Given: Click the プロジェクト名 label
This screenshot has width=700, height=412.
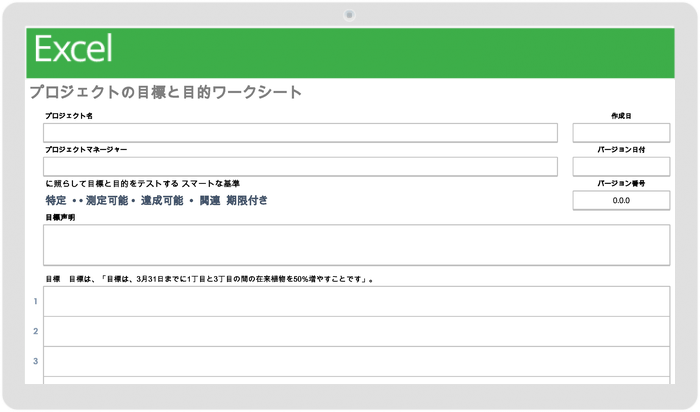Looking at the screenshot, I should pos(69,116).
